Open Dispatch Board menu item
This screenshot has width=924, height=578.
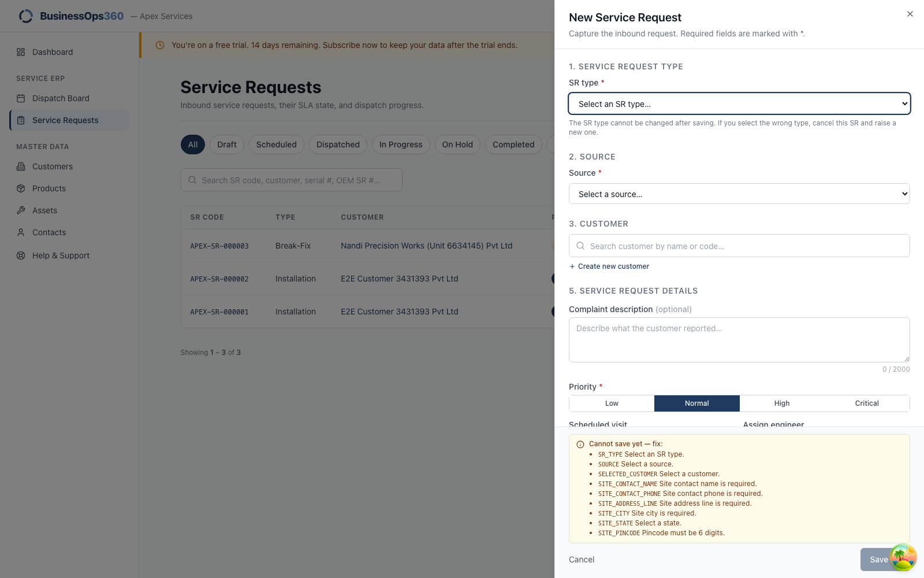click(69, 98)
